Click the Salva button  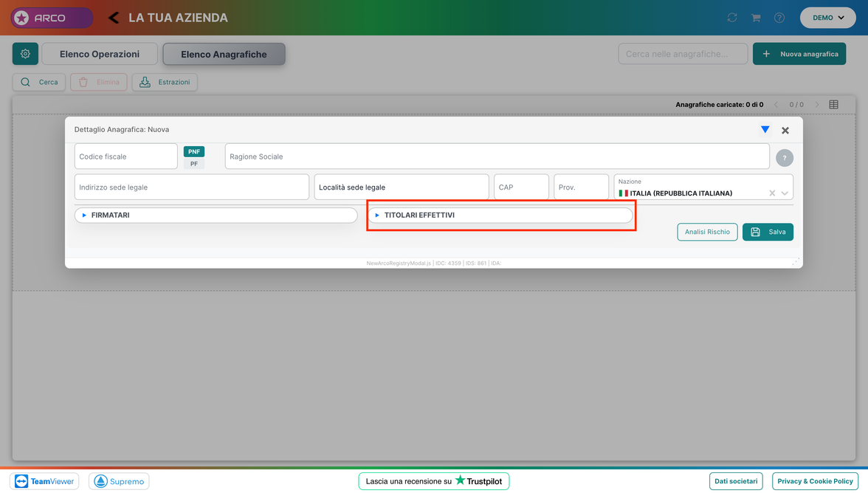coord(768,232)
